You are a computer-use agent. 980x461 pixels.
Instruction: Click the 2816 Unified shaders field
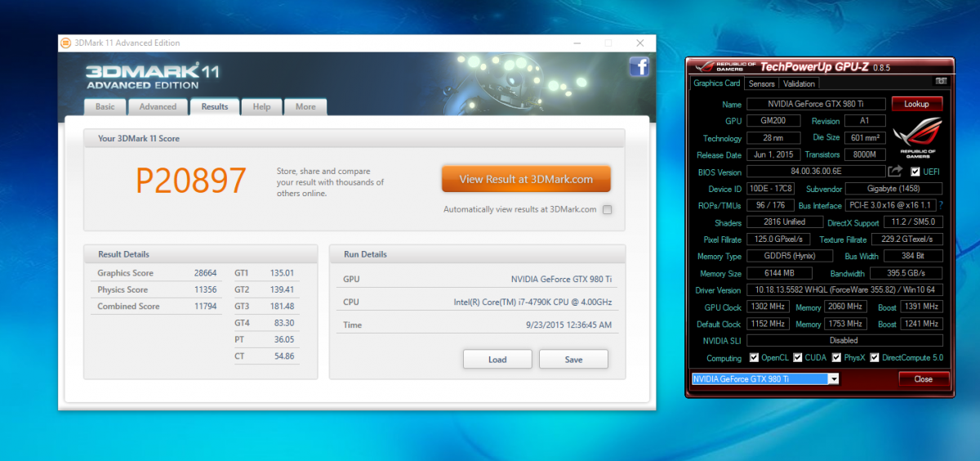783,222
